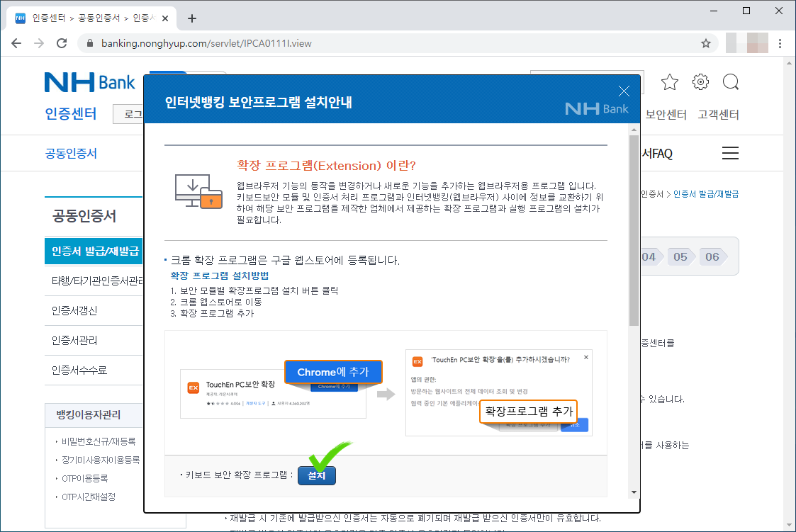Open favorites star icon on NH site
Image resolution: width=796 pixels, height=532 pixels.
(670, 81)
